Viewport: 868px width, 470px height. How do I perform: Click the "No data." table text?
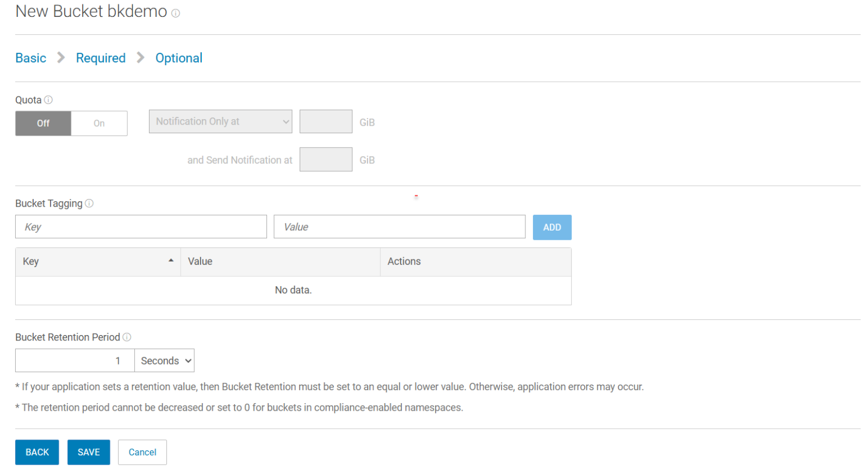(x=293, y=290)
